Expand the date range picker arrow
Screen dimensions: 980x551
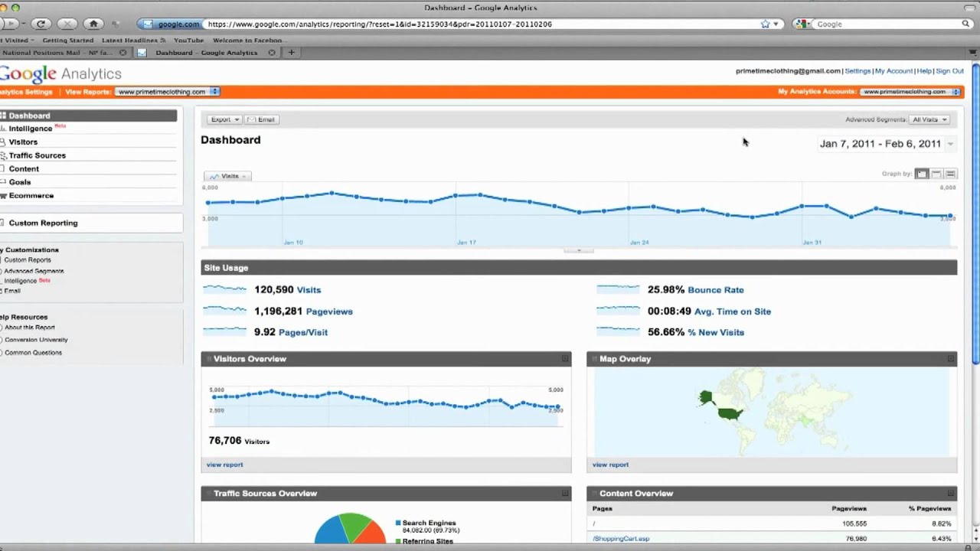[950, 144]
